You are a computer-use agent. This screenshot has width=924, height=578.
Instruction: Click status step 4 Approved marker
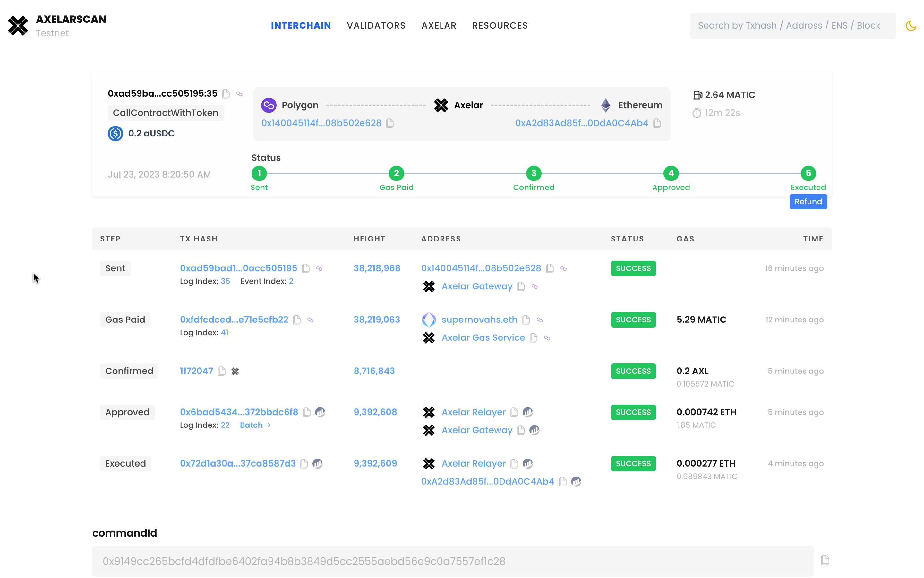click(x=671, y=173)
